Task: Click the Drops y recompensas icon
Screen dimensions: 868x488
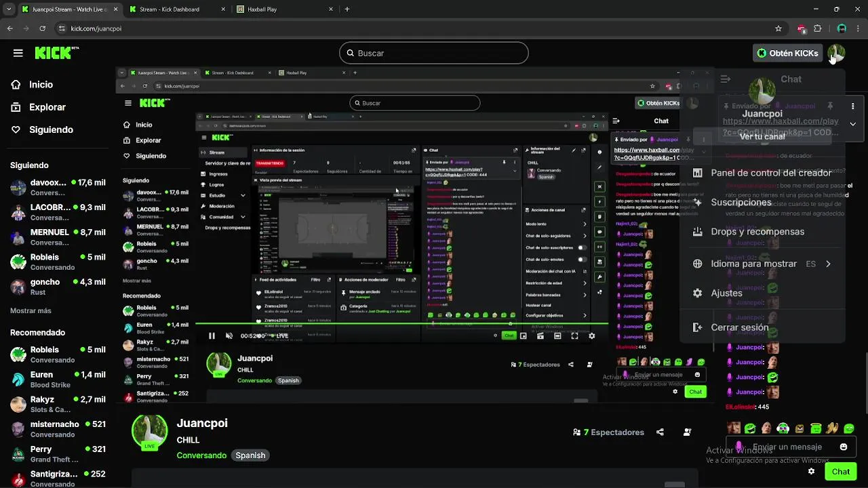Action: (x=697, y=231)
